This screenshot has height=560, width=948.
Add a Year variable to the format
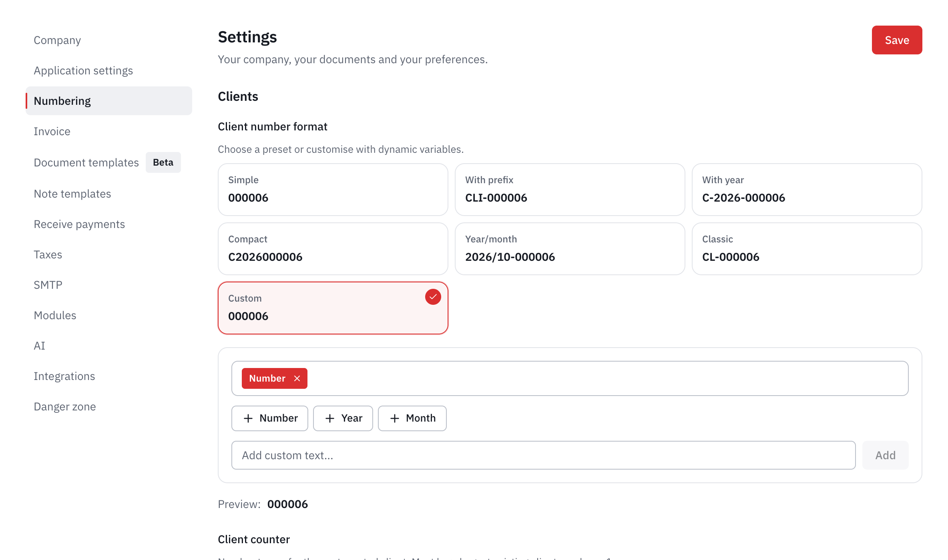pyautogui.click(x=343, y=418)
